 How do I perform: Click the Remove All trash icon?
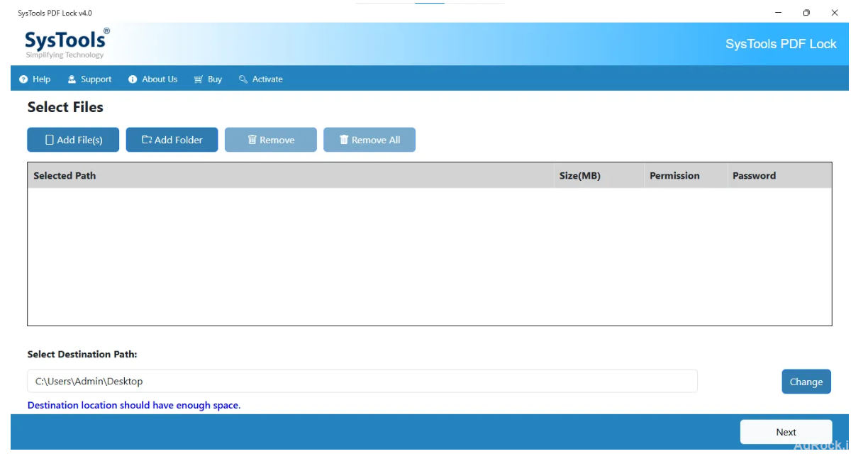tap(343, 140)
